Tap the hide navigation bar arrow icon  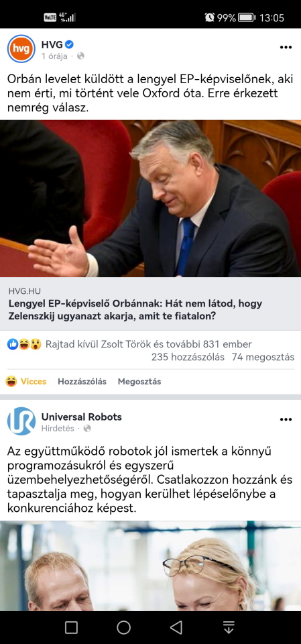coord(229,627)
